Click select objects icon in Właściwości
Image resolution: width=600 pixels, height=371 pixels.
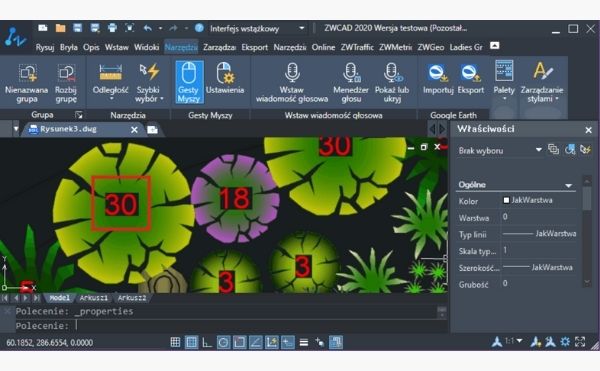click(570, 150)
